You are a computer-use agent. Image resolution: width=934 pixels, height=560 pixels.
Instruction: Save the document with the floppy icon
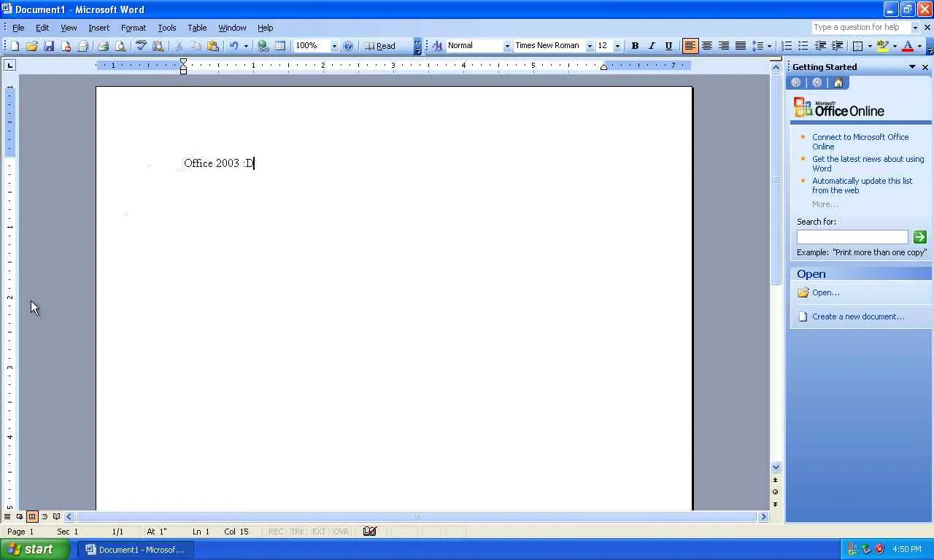point(49,46)
